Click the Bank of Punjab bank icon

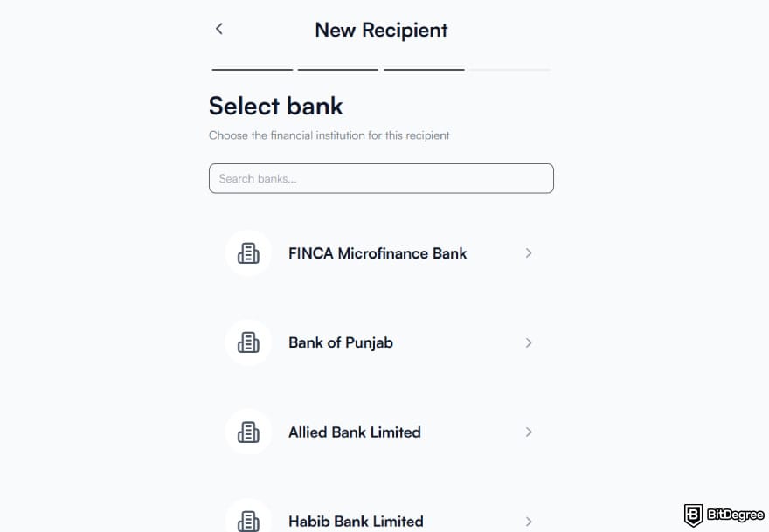248,342
